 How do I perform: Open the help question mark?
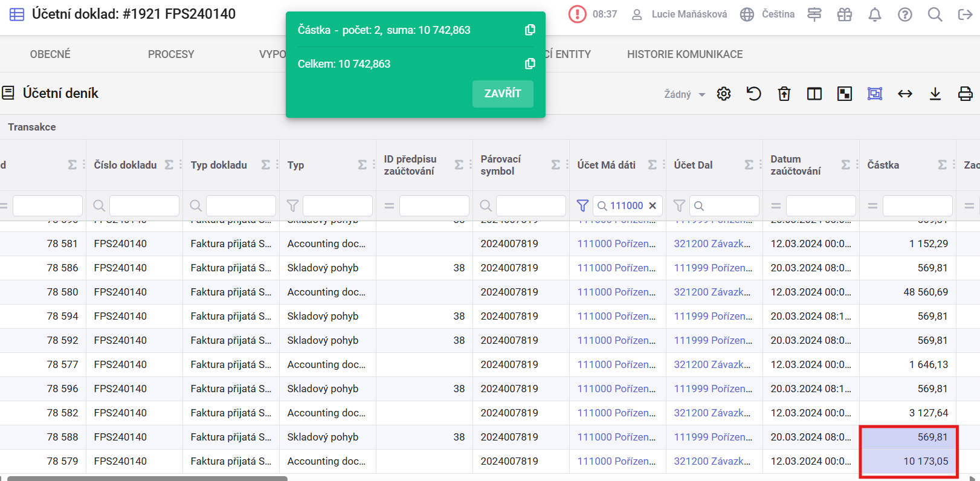tap(904, 15)
